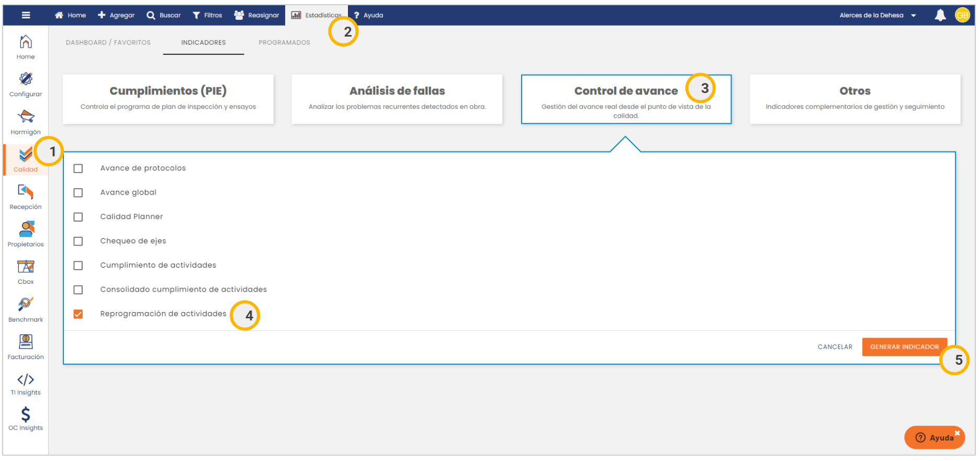The image size is (980, 461).
Task: Open the Cbox module icon
Action: coord(26,267)
